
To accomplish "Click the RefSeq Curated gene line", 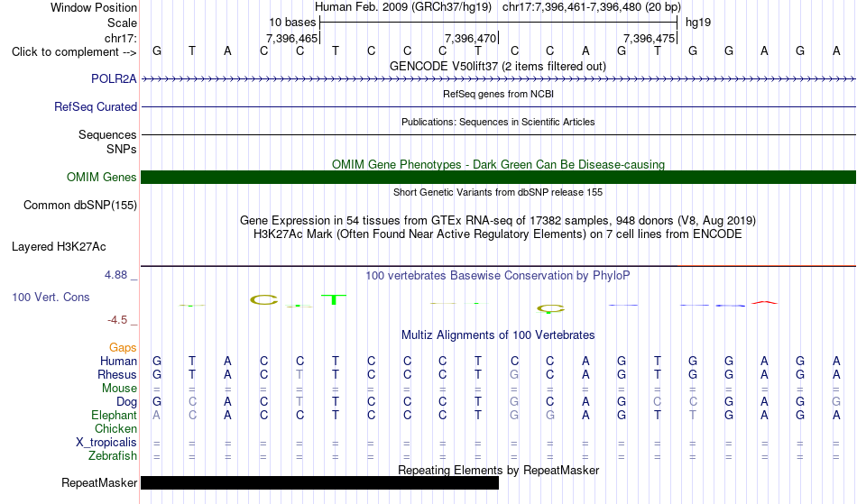I will coord(499,106).
